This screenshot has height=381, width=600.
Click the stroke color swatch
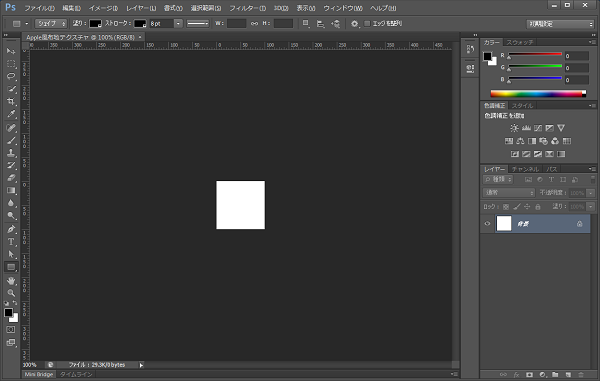[140, 24]
